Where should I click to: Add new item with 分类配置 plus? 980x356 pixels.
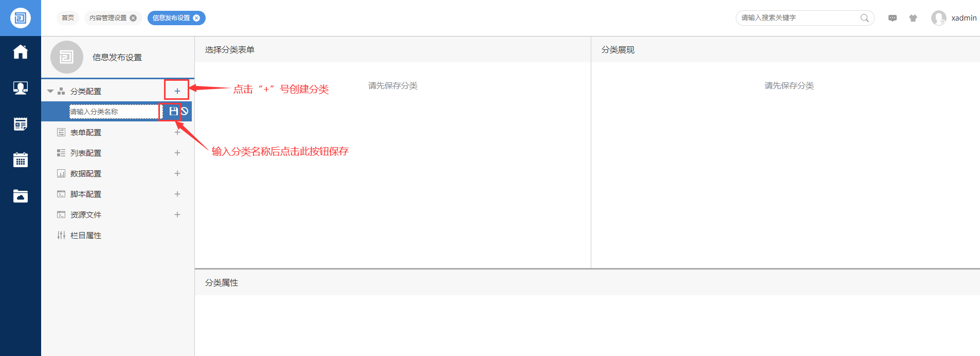(x=177, y=91)
